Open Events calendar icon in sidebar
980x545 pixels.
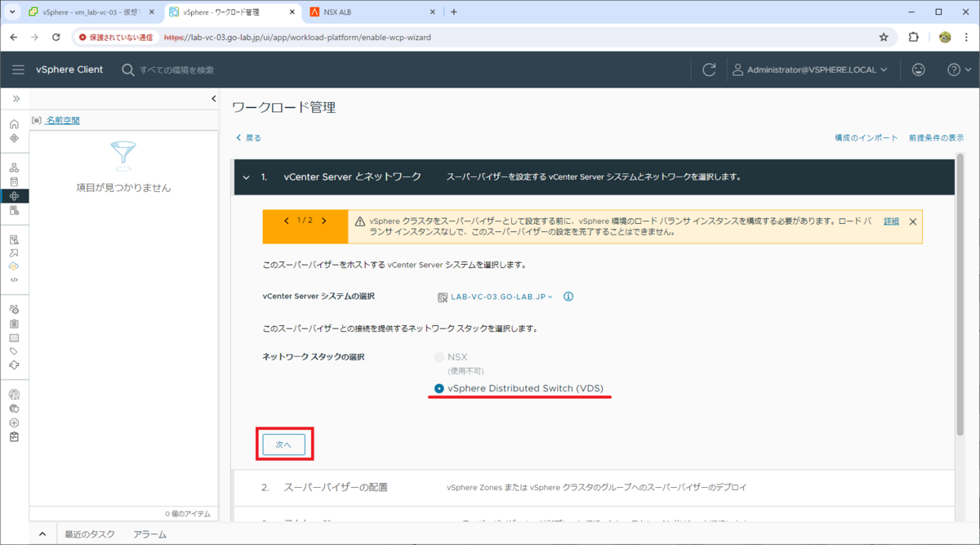14,337
